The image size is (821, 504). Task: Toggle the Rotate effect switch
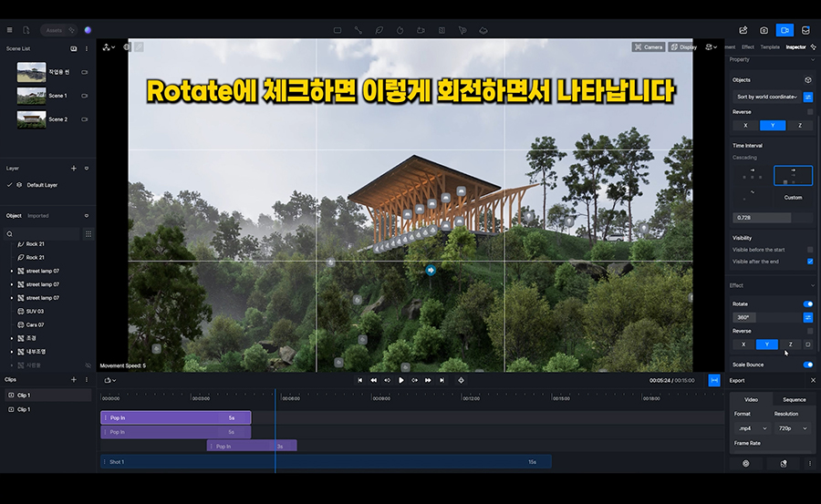click(808, 304)
